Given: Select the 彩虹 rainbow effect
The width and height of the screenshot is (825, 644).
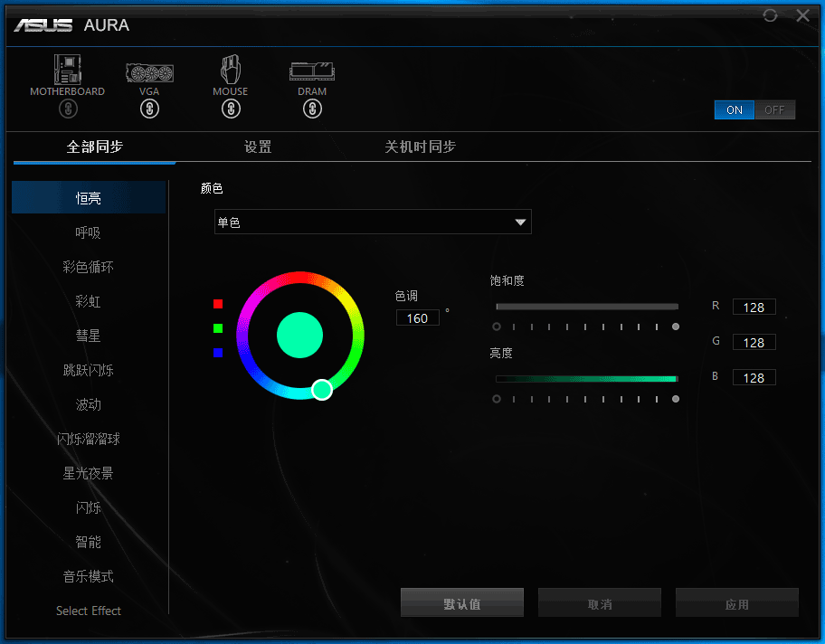Looking at the screenshot, I should point(89,301).
